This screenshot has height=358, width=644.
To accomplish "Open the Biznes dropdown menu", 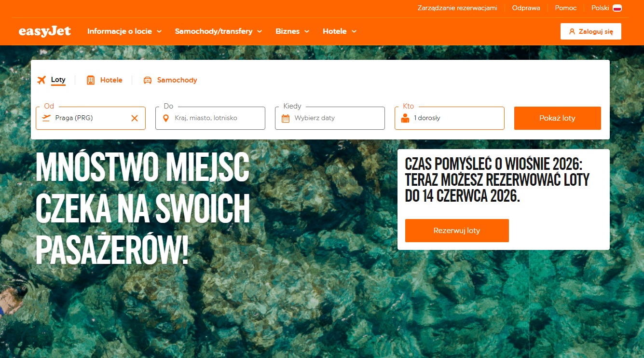I will point(292,31).
